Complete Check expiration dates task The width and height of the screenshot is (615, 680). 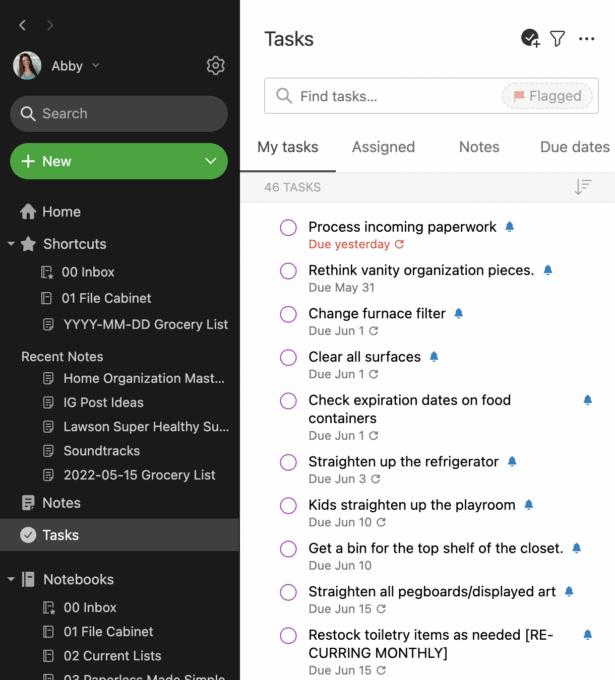tap(288, 401)
